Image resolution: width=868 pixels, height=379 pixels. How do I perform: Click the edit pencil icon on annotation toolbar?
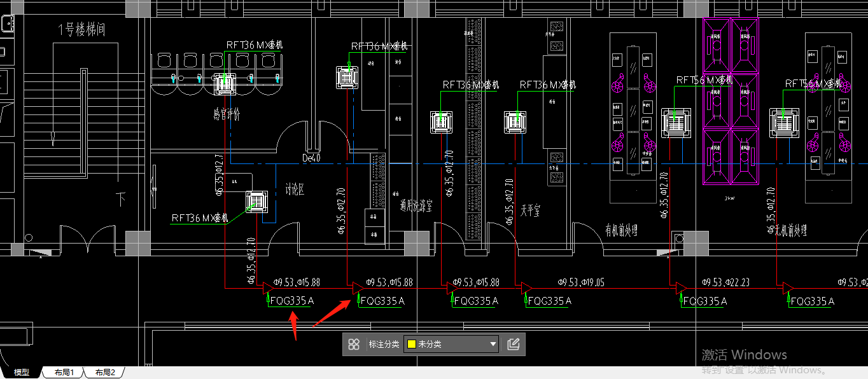point(514,345)
